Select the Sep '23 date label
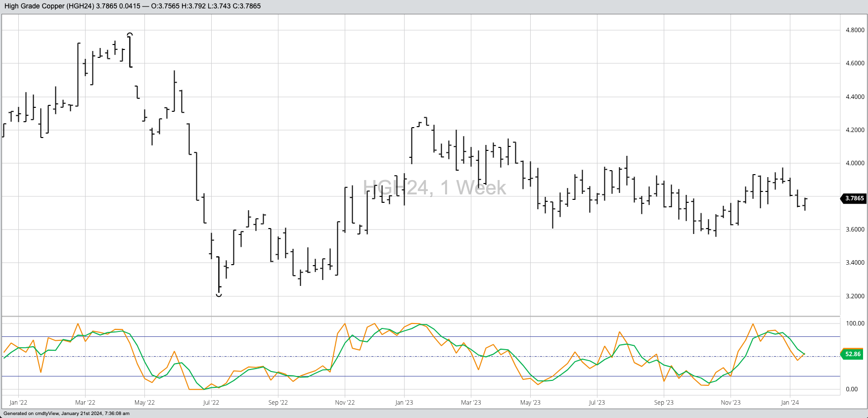The image size is (868, 418). 664,403
